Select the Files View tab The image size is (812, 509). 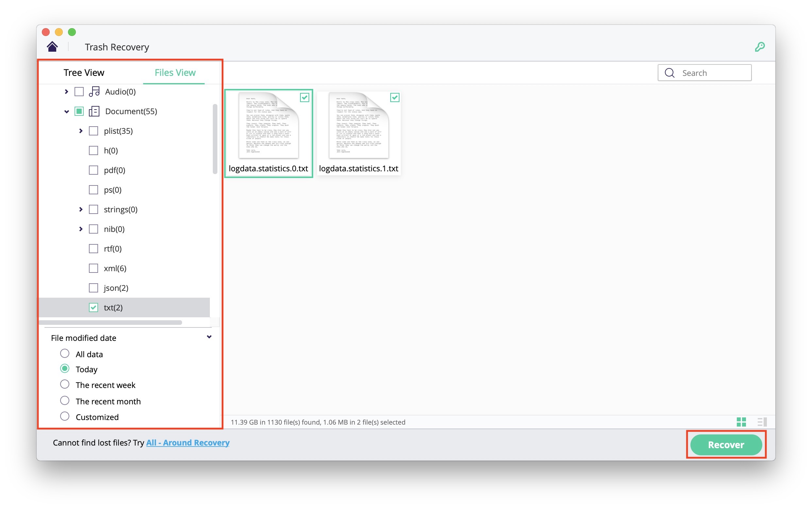175,72
